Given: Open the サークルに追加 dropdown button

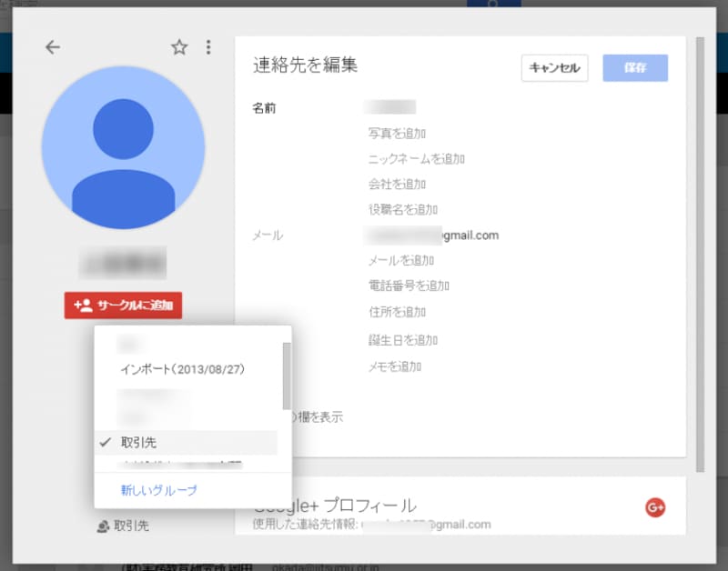Looking at the screenshot, I should point(123,306).
